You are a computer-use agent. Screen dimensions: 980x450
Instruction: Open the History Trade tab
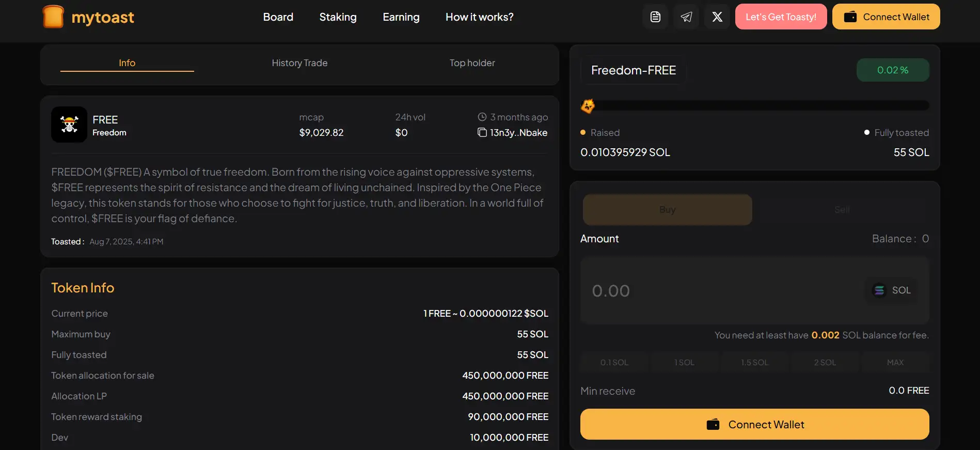[299, 63]
